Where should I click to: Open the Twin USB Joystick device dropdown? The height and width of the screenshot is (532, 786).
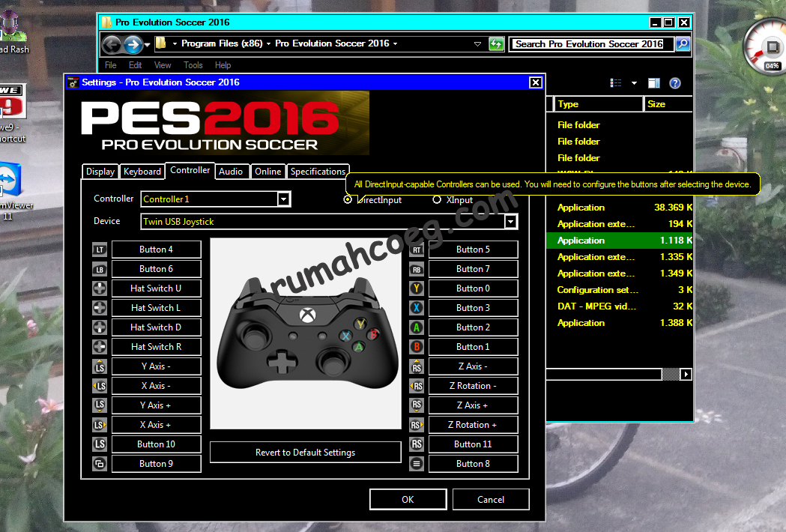point(511,222)
